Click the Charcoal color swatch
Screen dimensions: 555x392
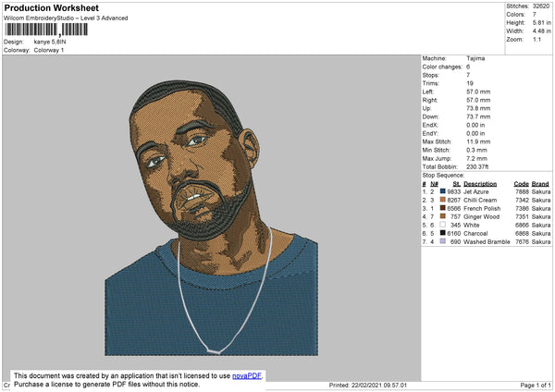(x=442, y=233)
